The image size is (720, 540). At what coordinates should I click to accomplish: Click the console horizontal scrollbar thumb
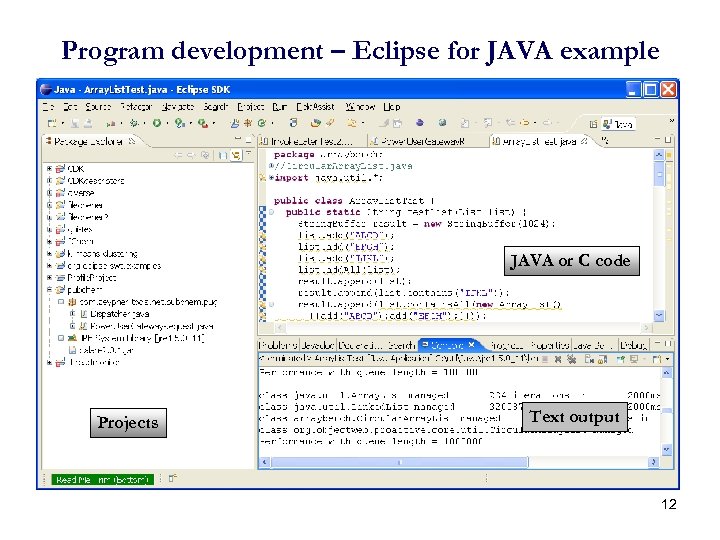pos(399,462)
